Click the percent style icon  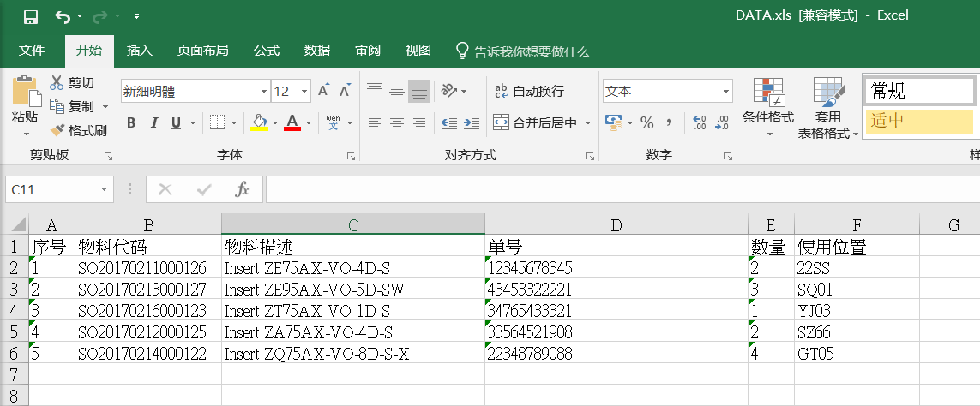(x=646, y=122)
